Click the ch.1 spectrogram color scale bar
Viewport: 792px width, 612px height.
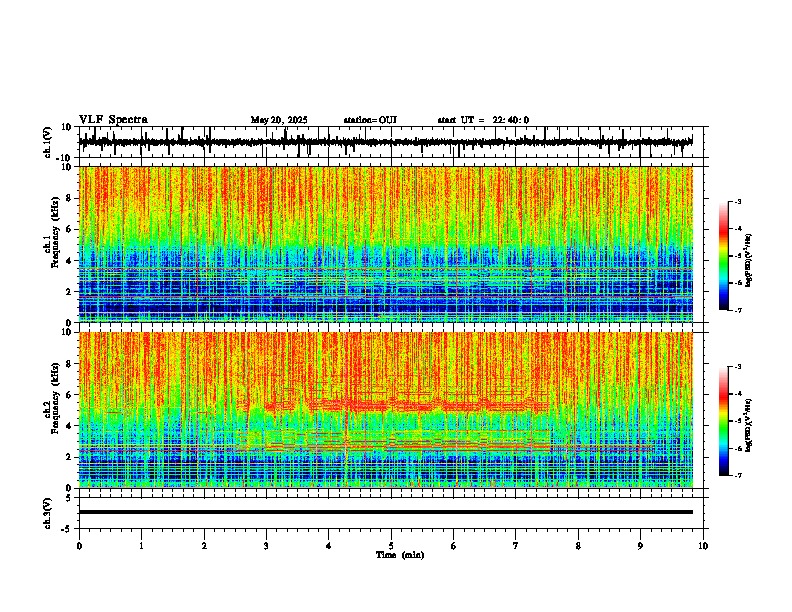(724, 256)
